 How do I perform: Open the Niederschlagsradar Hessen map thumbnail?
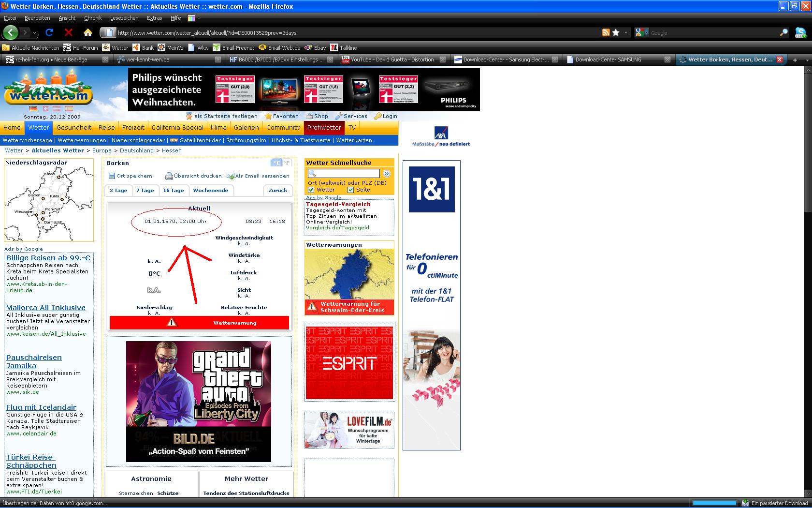(48, 203)
